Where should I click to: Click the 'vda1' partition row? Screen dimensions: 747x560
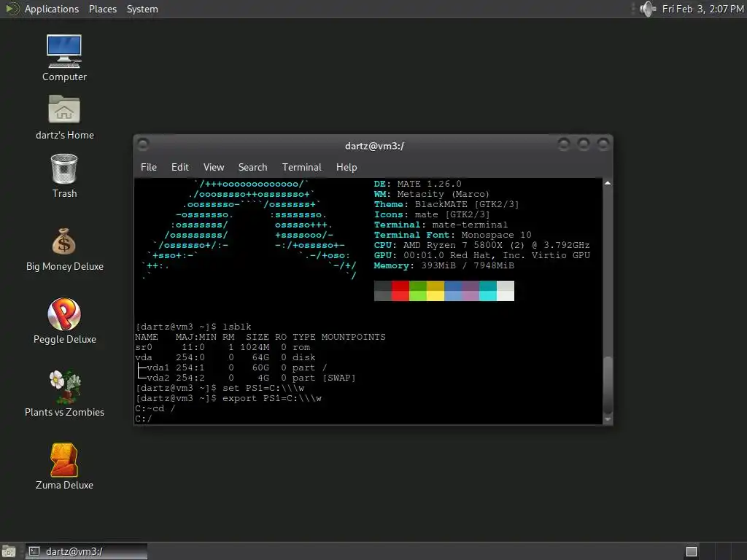[x=231, y=367]
